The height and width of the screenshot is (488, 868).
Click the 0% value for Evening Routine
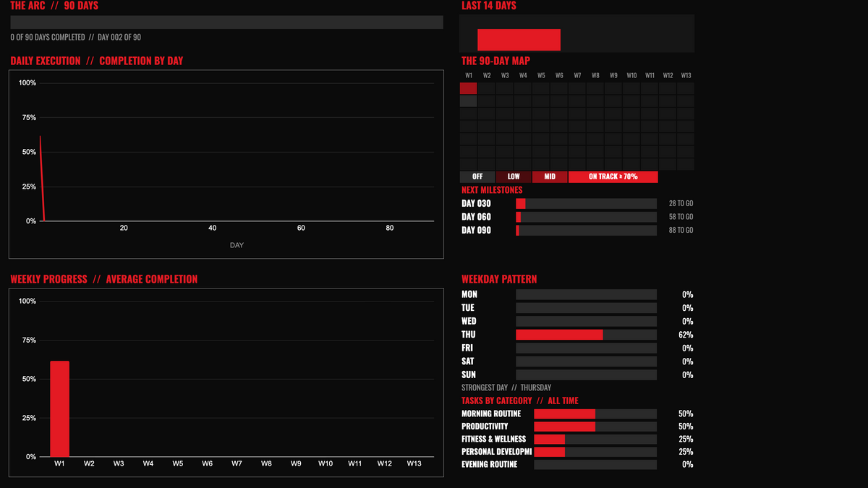point(688,464)
